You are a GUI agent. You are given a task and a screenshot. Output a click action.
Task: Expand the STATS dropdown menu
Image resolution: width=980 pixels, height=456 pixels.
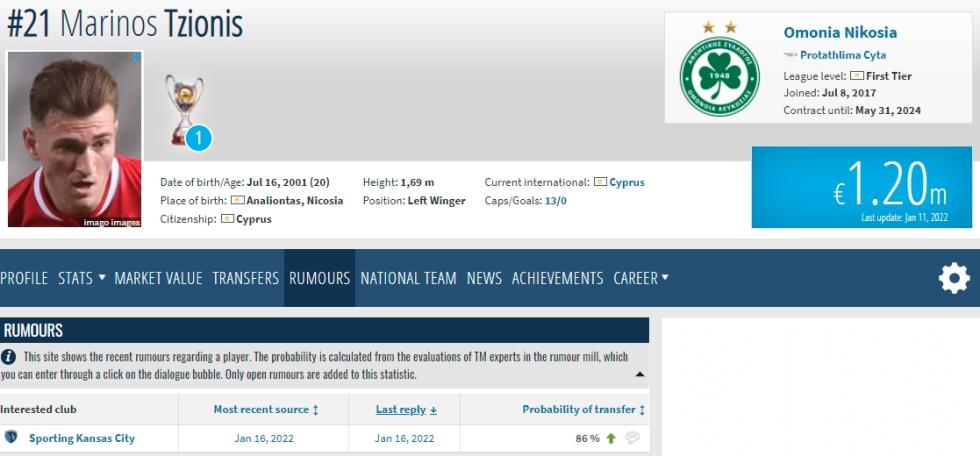[x=81, y=278]
